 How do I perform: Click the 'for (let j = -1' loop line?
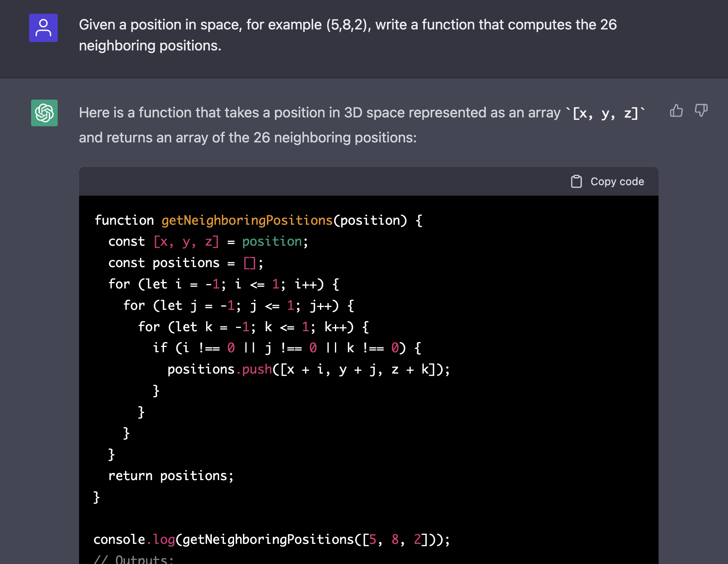click(238, 306)
